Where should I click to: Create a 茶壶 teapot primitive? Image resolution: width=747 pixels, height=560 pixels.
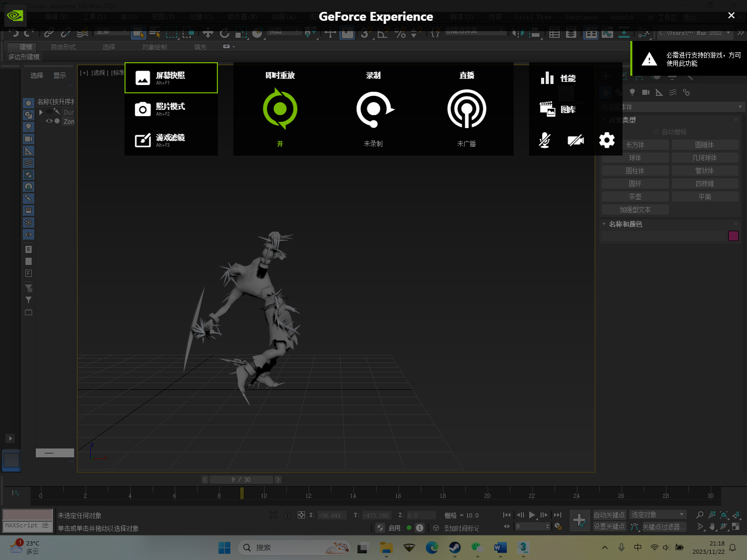coord(635,197)
